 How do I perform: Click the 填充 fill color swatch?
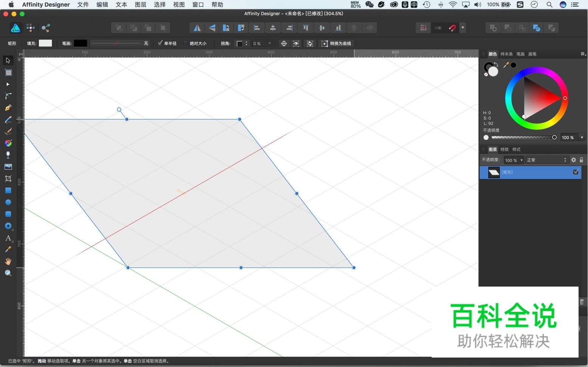pos(45,43)
